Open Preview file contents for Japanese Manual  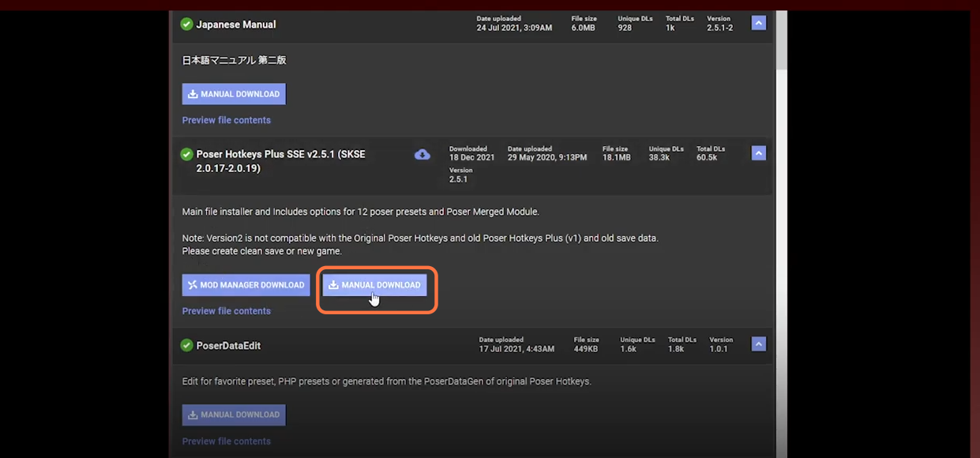pyautogui.click(x=227, y=120)
